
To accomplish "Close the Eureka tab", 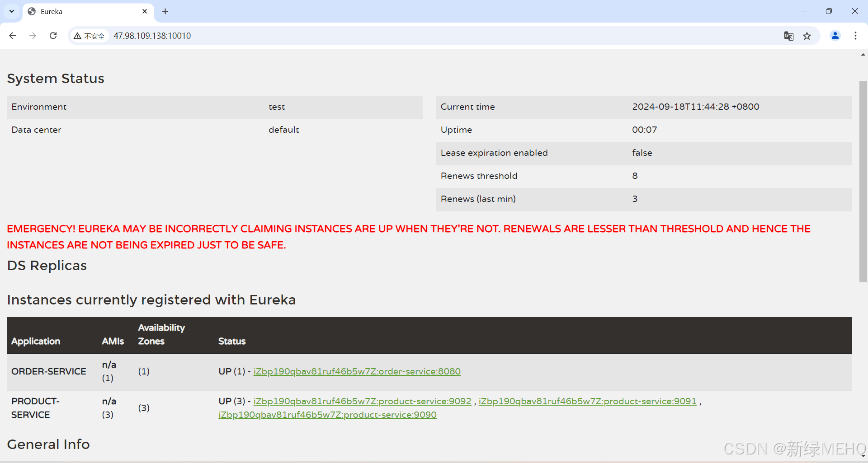I will [145, 11].
